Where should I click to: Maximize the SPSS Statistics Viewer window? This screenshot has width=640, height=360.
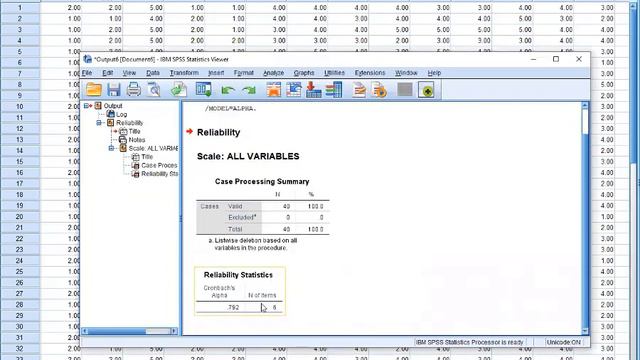coord(556,59)
